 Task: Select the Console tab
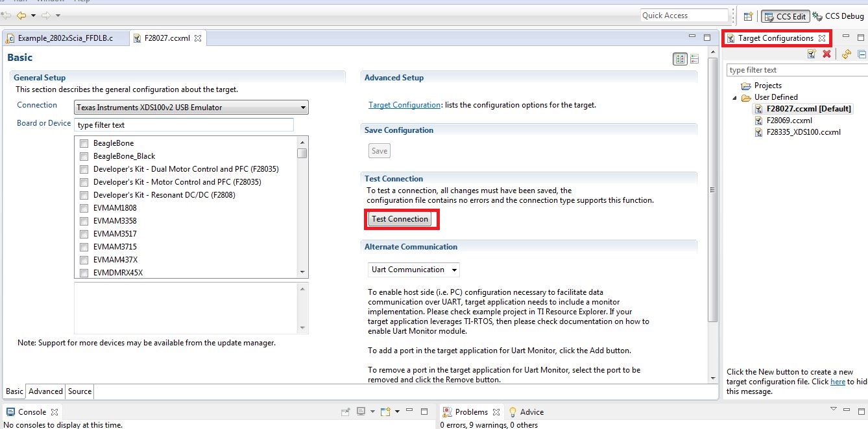pyautogui.click(x=32, y=412)
